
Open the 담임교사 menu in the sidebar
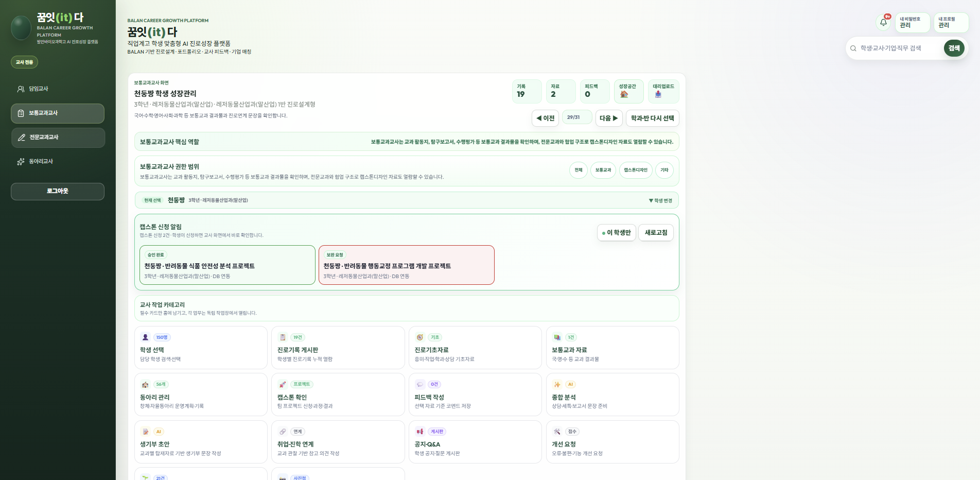(58, 89)
